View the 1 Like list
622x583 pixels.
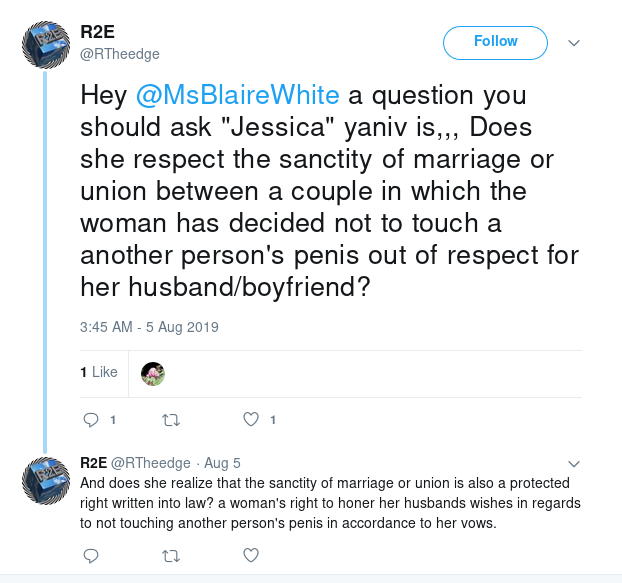pos(99,372)
